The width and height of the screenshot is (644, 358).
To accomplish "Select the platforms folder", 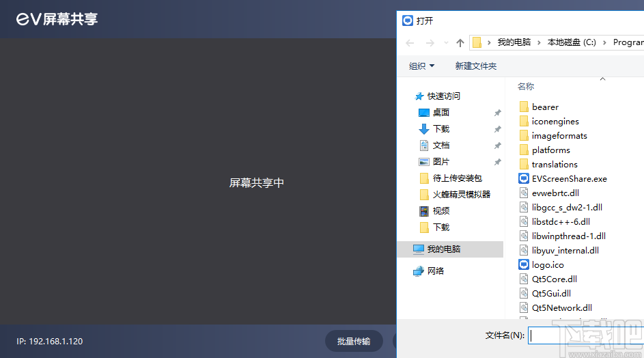I will point(550,150).
